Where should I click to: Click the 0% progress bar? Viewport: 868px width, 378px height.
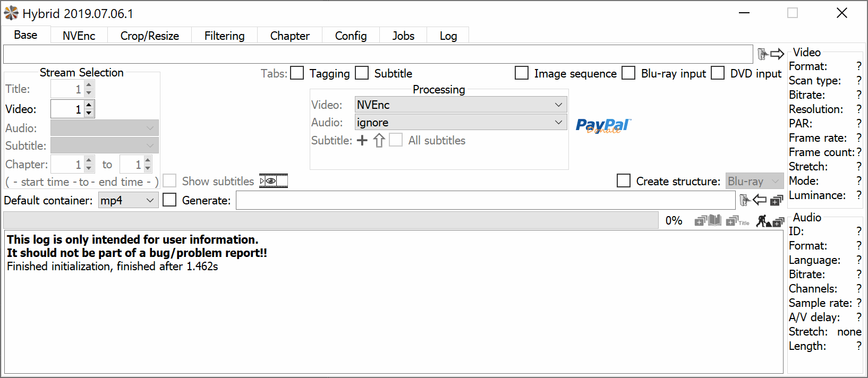(330, 220)
